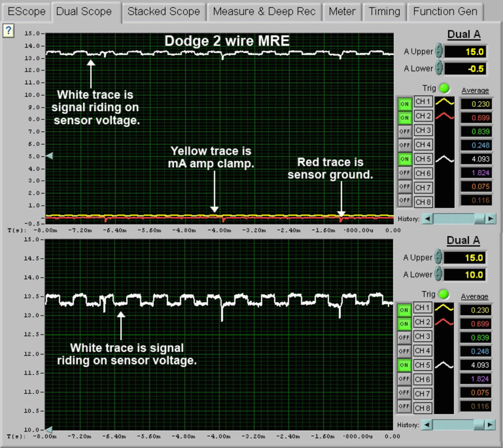Click the red CH 2 waveform icon, bottom scope
The image size is (503, 448).
(444, 322)
